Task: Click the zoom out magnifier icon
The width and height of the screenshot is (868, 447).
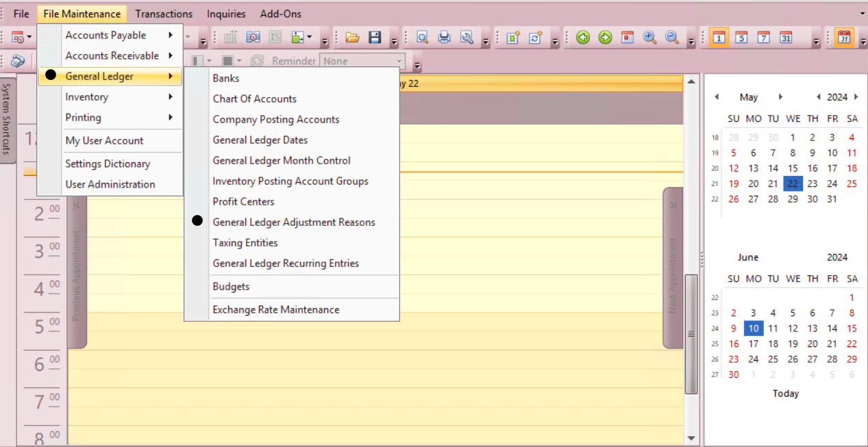Action: click(672, 38)
